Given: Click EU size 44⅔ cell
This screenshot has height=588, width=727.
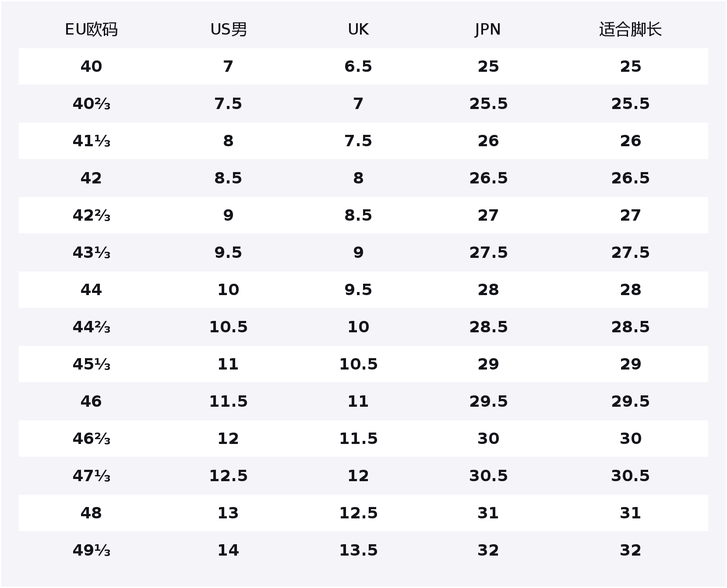Looking at the screenshot, I should (x=91, y=327).
